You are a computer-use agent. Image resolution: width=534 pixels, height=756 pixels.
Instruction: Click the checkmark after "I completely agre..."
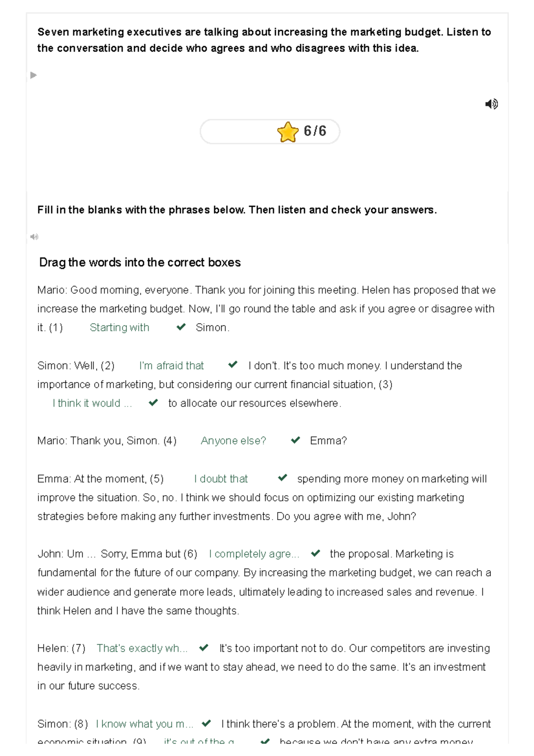316,553
